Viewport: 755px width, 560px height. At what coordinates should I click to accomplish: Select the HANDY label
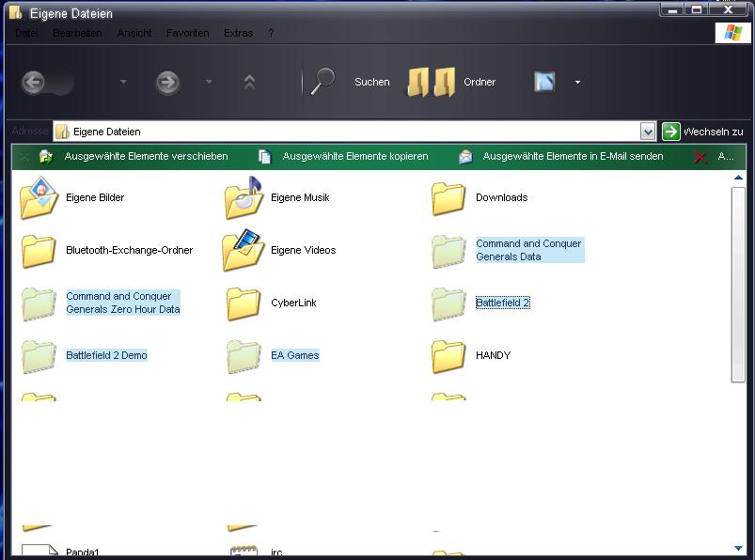pos(493,355)
